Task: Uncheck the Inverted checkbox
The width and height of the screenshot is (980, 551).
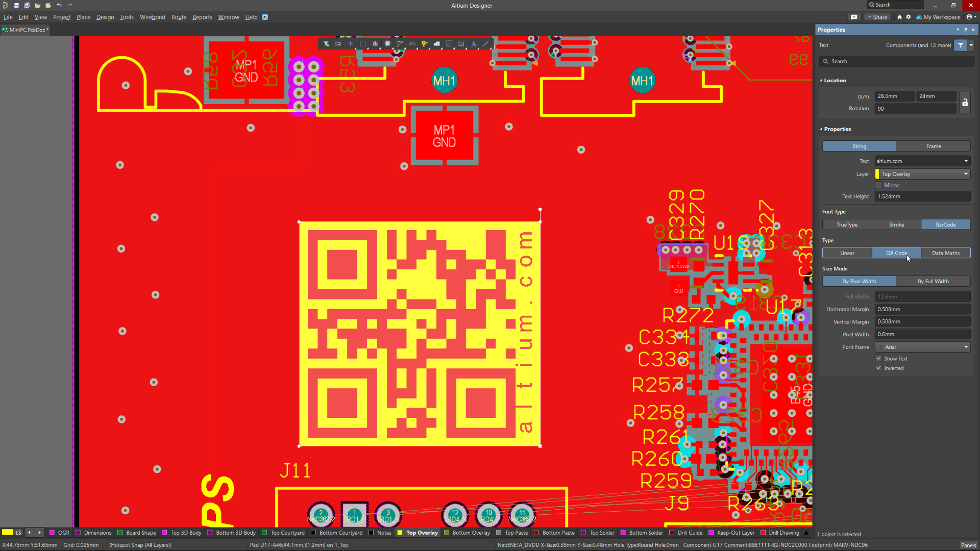Action: click(878, 368)
